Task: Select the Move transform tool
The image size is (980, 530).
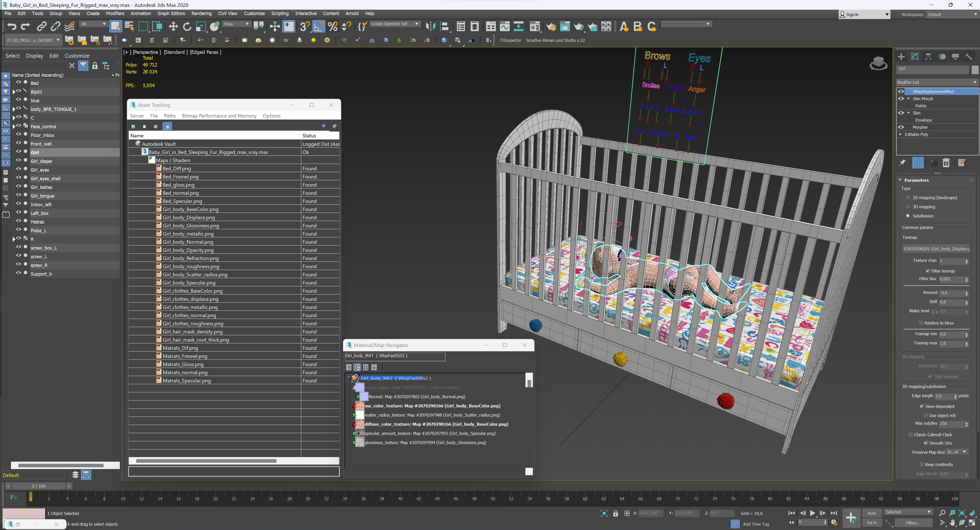Action: coord(173,26)
